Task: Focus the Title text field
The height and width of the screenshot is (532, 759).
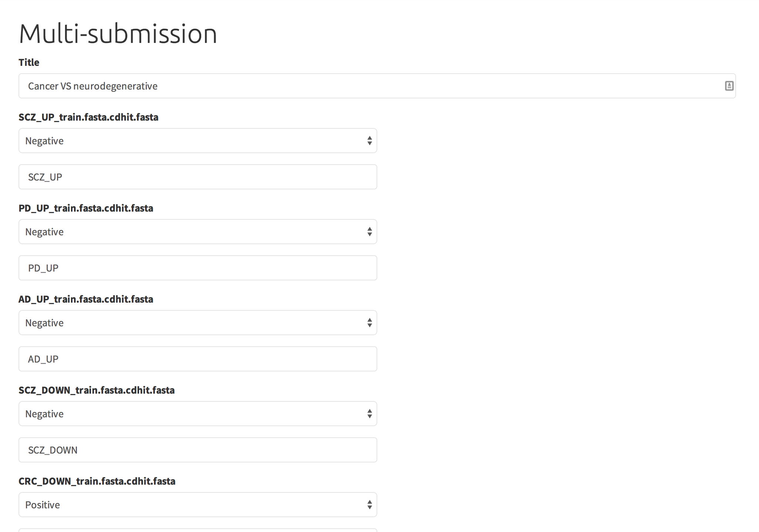Action: [x=377, y=86]
